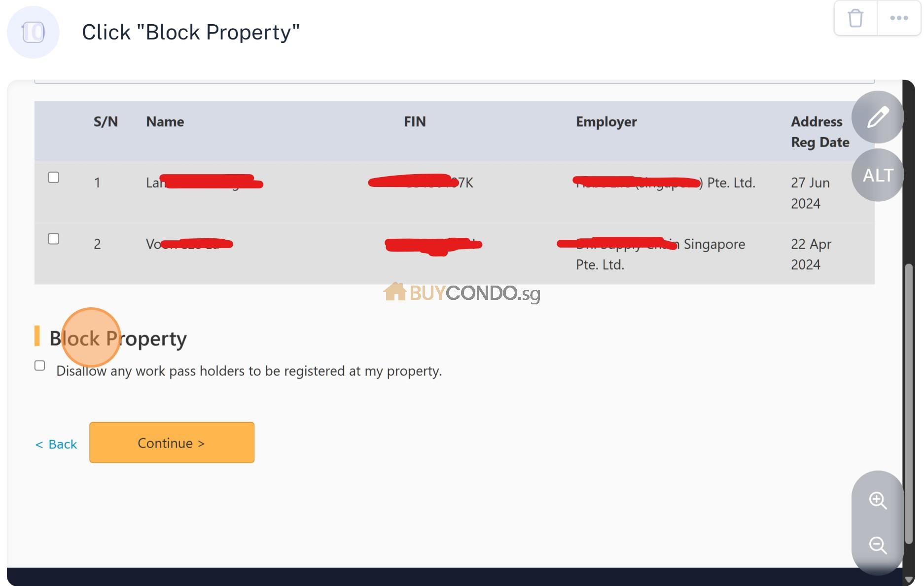This screenshot has width=924, height=586.
Task: Click the ALT badge icon
Action: (878, 175)
